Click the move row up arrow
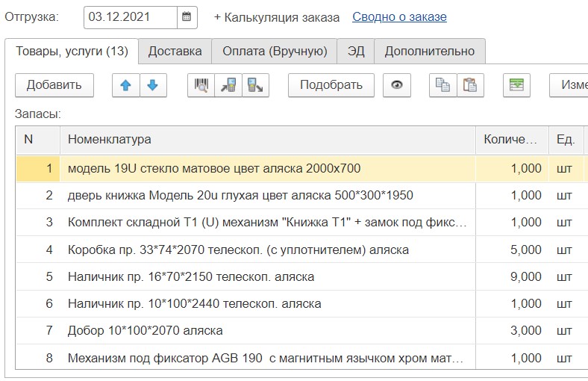Image resolution: width=588 pixels, height=381 pixels. 125,85
